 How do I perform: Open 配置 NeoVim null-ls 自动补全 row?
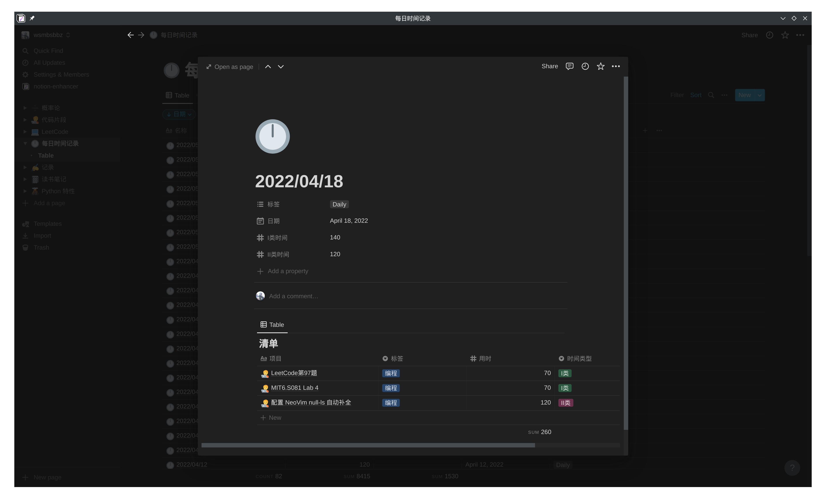(311, 403)
